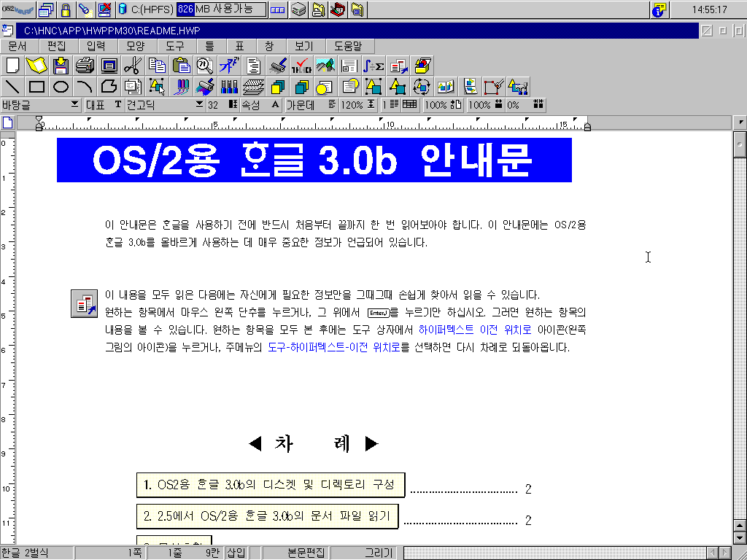Cut selection using the scissors icon

point(133,66)
